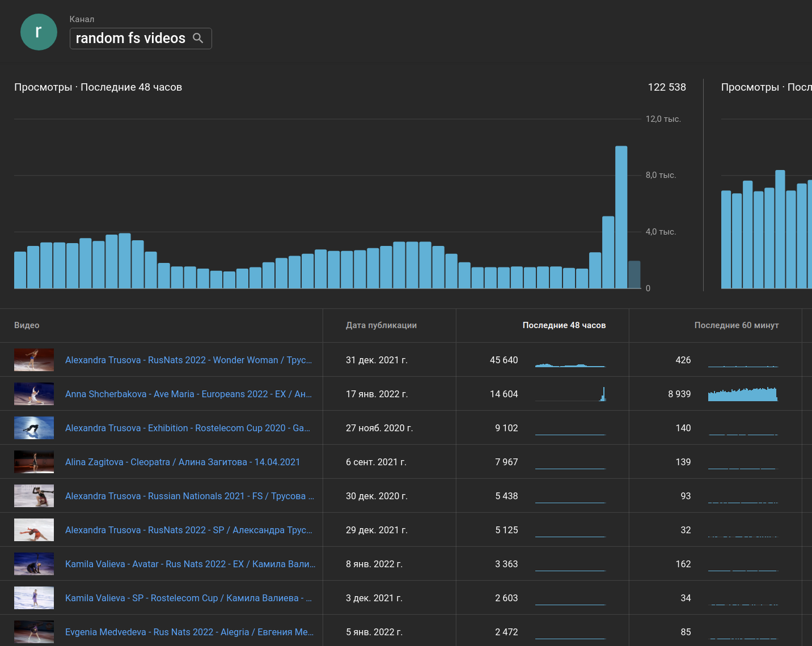The height and width of the screenshot is (646, 812).
Task: Open Alexandra Trusova Wonder Woman video link
Action: pyautogui.click(x=188, y=360)
